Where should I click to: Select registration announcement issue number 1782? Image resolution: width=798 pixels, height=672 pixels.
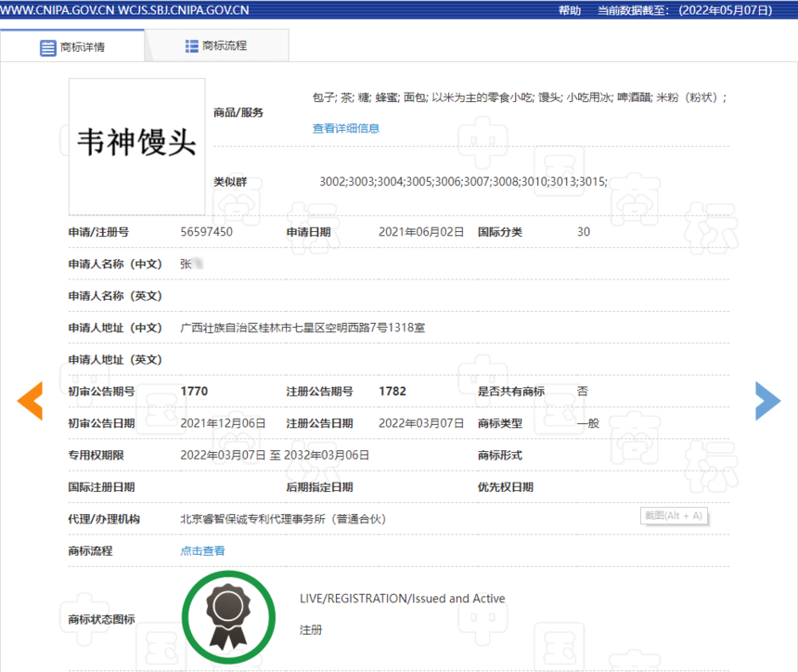click(x=393, y=392)
